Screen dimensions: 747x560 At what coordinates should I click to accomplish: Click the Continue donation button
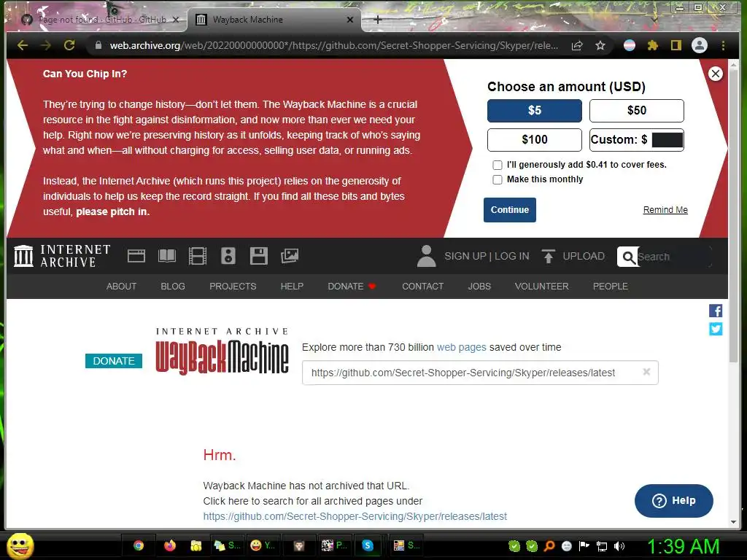(x=509, y=209)
